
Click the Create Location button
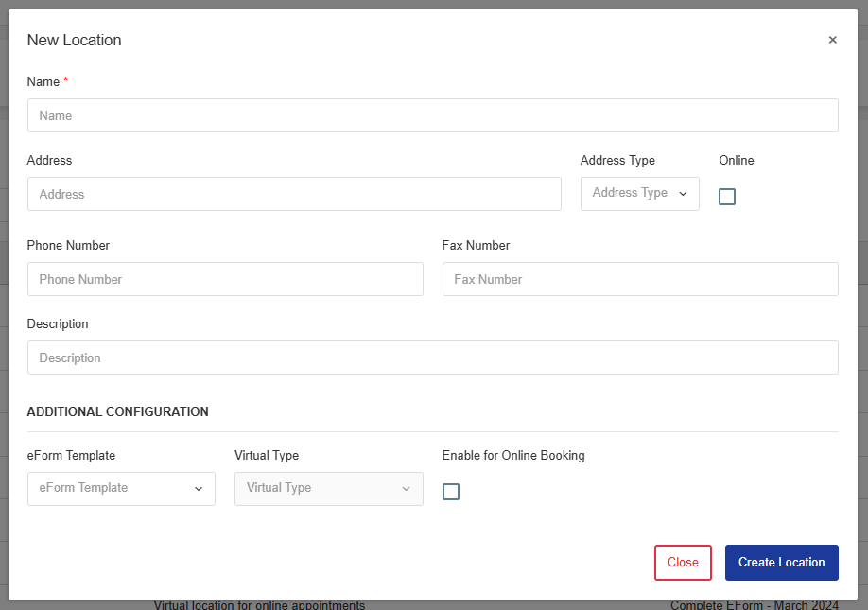[x=782, y=563]
